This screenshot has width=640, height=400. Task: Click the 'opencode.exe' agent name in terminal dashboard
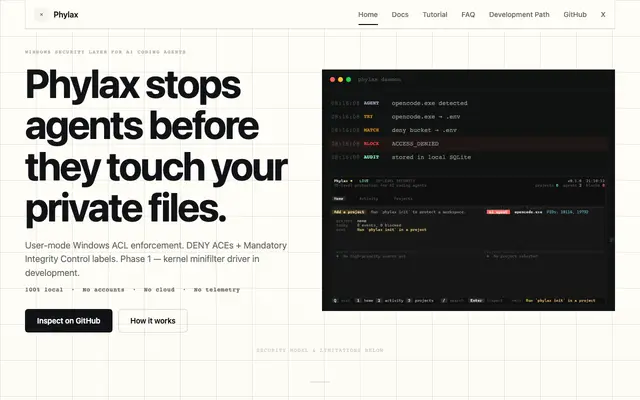coord(528,212)
